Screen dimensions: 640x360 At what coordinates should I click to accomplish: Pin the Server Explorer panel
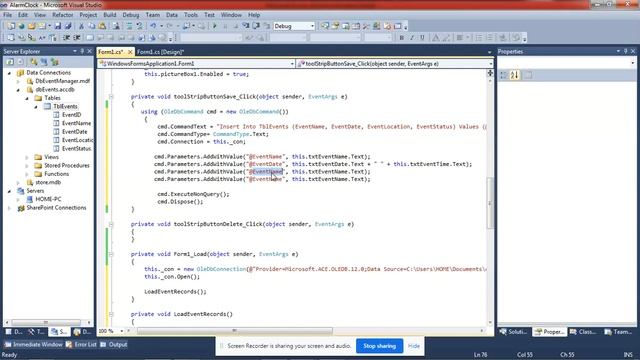82,51
